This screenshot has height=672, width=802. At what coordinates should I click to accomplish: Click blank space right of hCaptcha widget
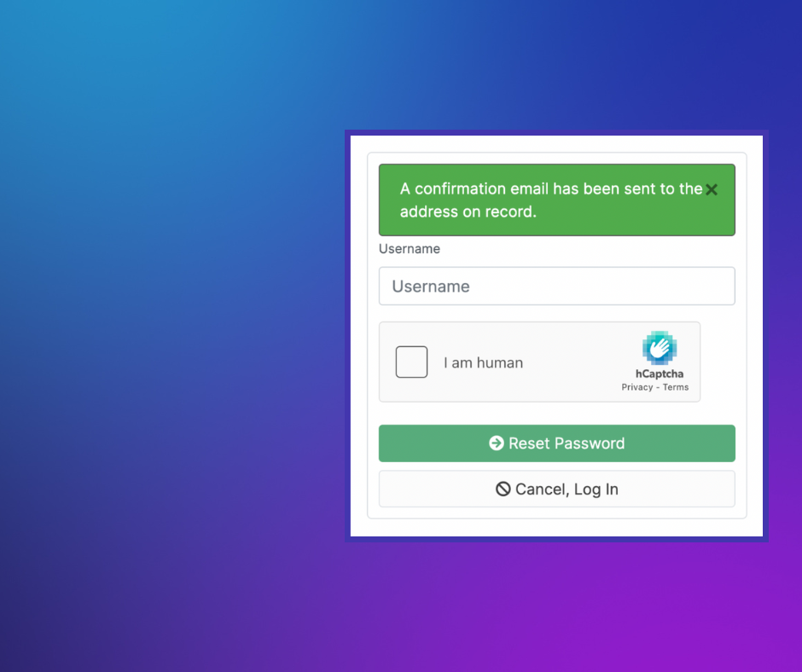click(718, 362)
